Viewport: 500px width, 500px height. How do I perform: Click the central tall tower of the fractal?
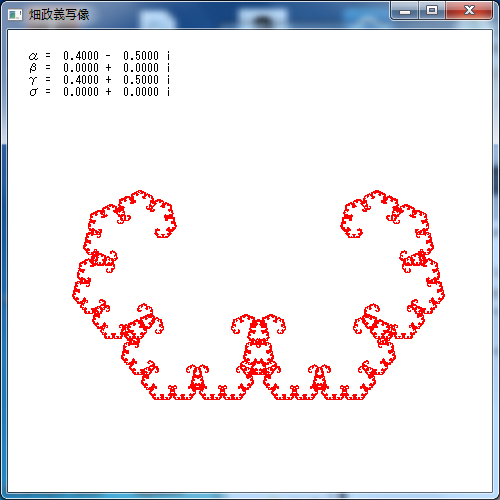(258, 347)
